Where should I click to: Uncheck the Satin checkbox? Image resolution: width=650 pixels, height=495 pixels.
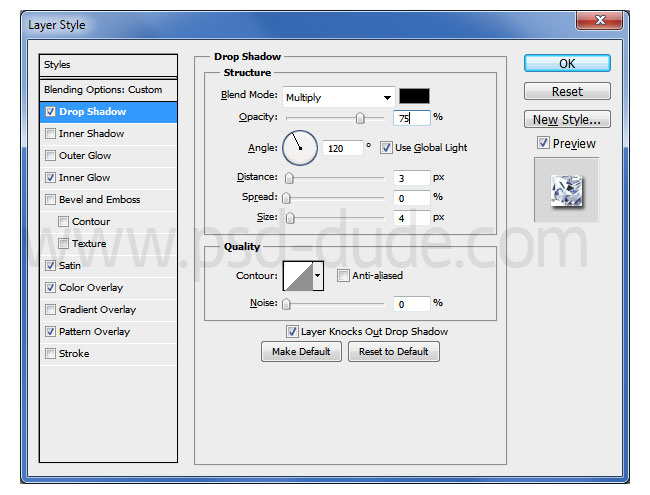pos(50,265)
